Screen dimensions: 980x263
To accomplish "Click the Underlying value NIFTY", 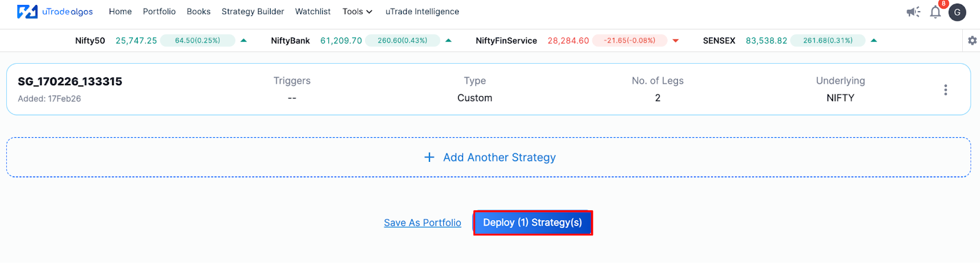I will (840, 98).
